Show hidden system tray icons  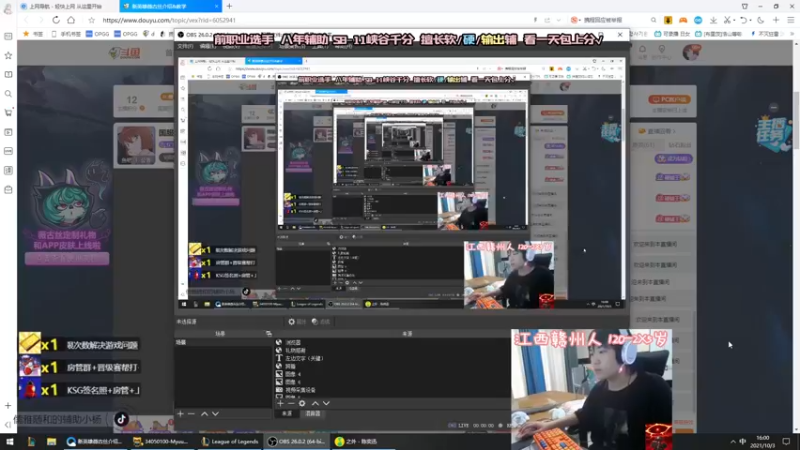pos(733,441)
